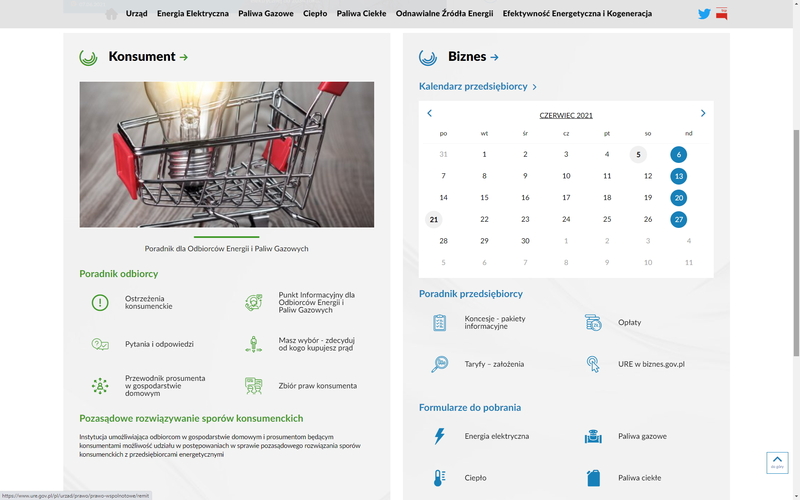
Task: Click the Opłaty icon in Biznes section
Action: coord(593,322)
